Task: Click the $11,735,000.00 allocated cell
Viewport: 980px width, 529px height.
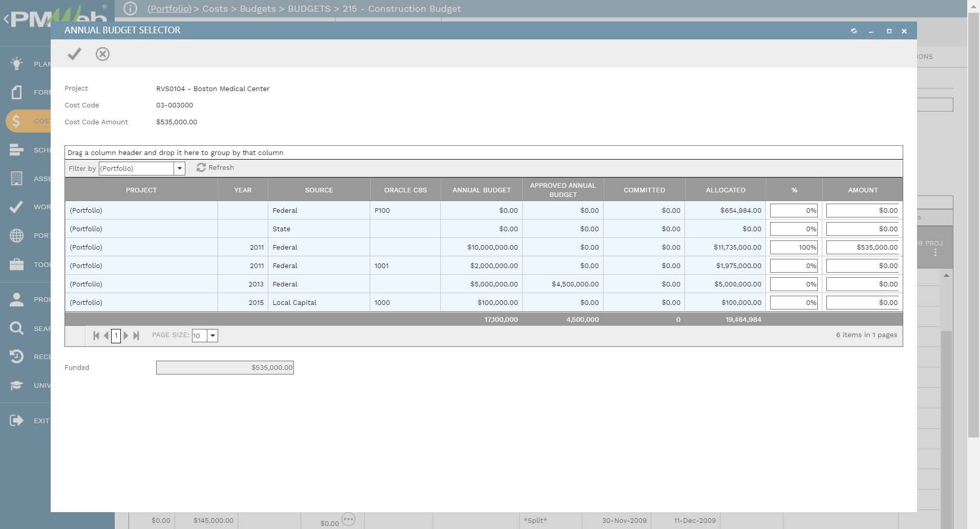Action: (x=726, y=247)
